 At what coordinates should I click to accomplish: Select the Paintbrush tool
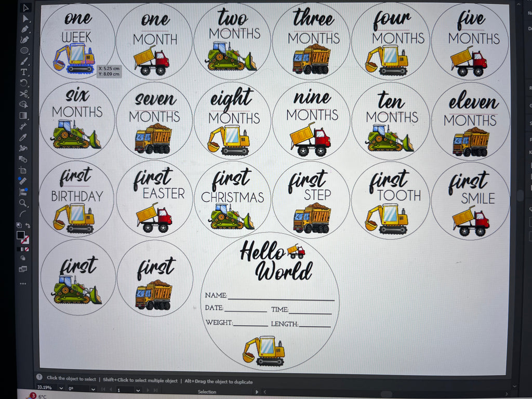tap(24, 61)
